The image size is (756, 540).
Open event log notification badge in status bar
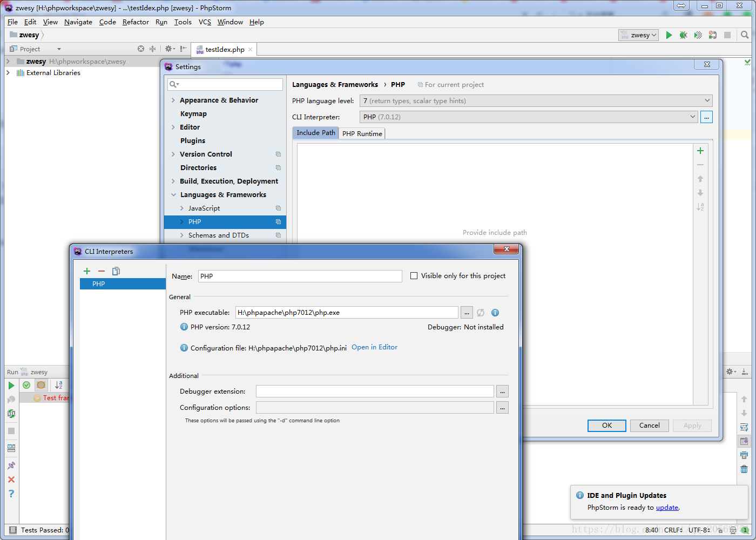(x=745, y=530)
